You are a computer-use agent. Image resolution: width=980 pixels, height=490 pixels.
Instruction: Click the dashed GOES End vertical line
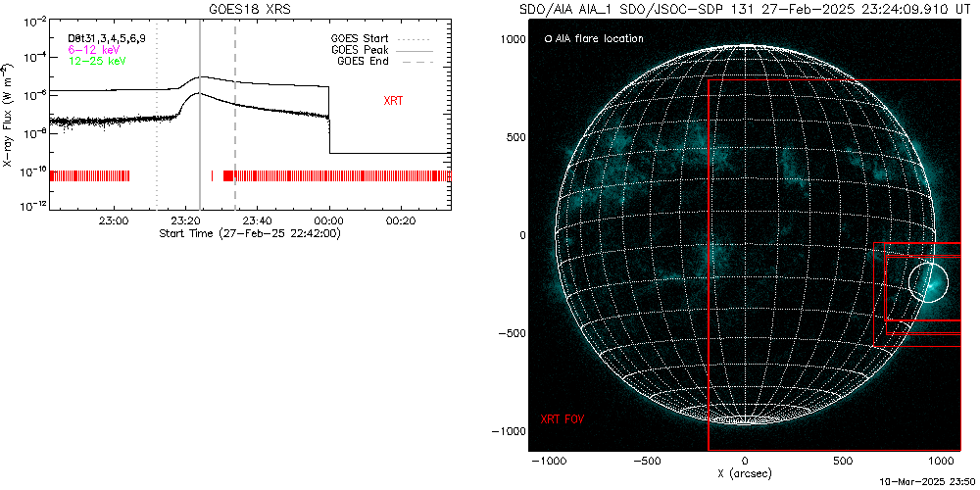(235, 114)
